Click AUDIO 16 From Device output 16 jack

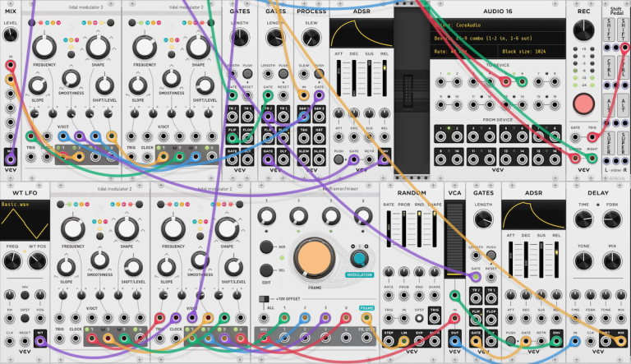[x=555, y=159]
